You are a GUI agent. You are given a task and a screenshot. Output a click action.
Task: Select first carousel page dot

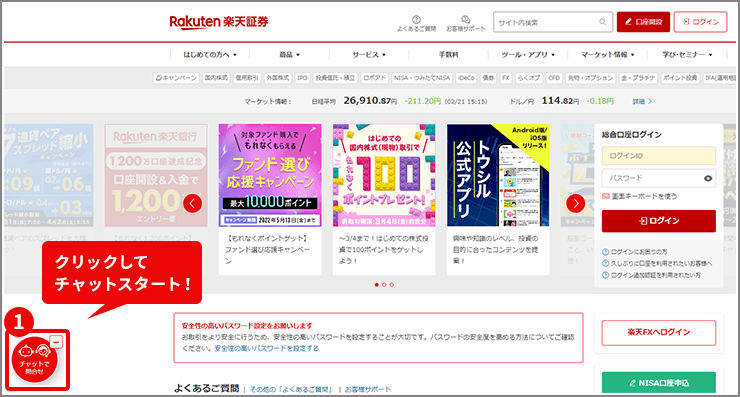point(376,285)
